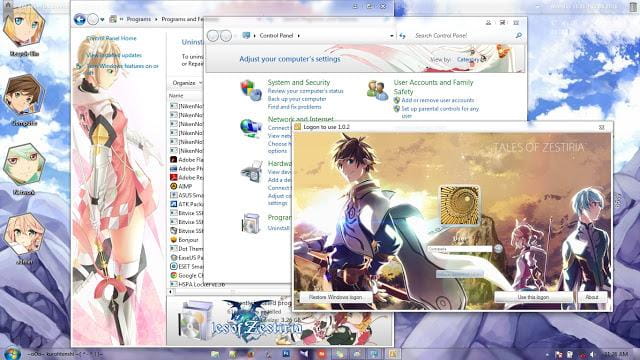The height and width of the screenshot is (360, 640).
Task: Select the Adobe Photoshop entry icon in list
Action: click(173, 169)
